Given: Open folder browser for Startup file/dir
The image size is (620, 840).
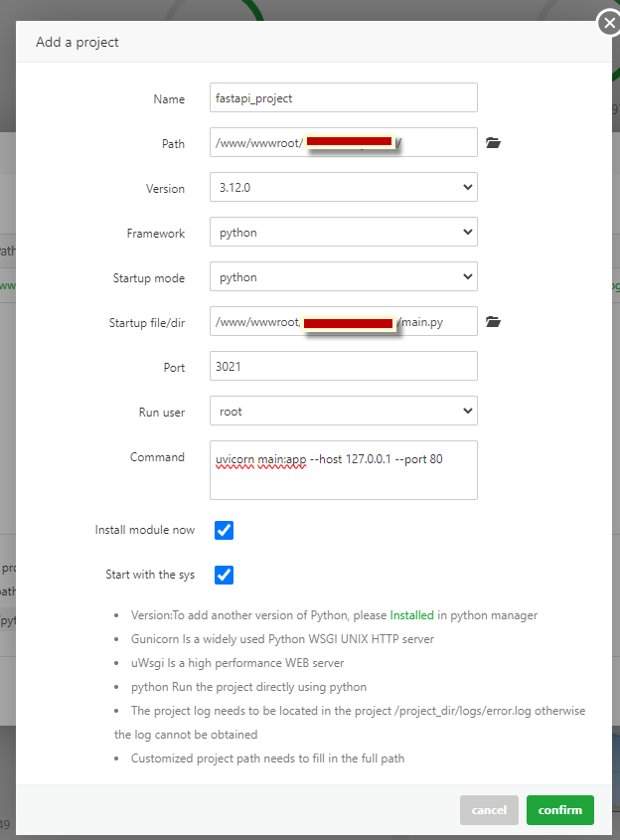Looking at the screenshot, I should tap(493, 322).
